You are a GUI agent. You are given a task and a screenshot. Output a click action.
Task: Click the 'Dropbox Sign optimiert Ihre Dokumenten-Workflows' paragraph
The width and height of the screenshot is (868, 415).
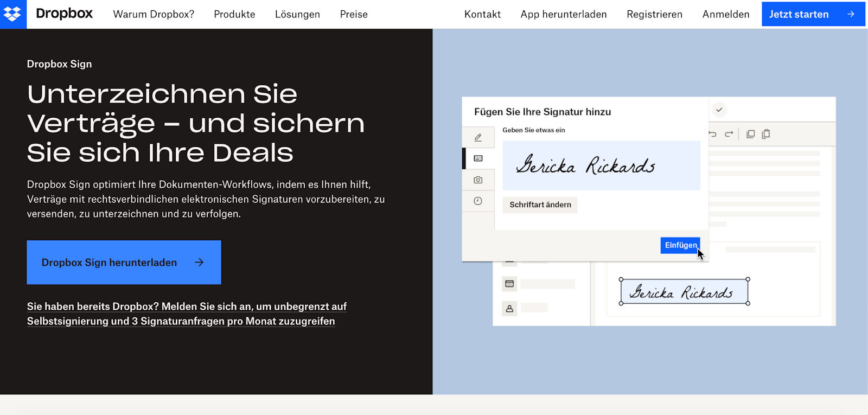click(206, 199)
